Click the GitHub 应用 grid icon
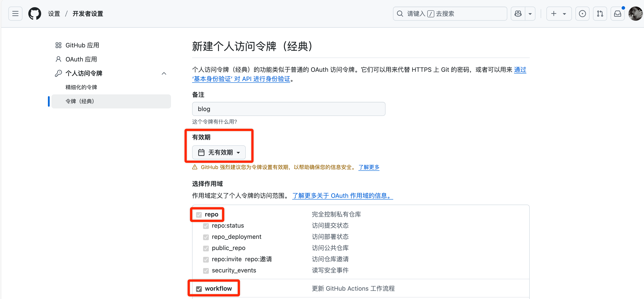Image resolution: width=644 pixels, height=299 pixels. click(58, 45)
